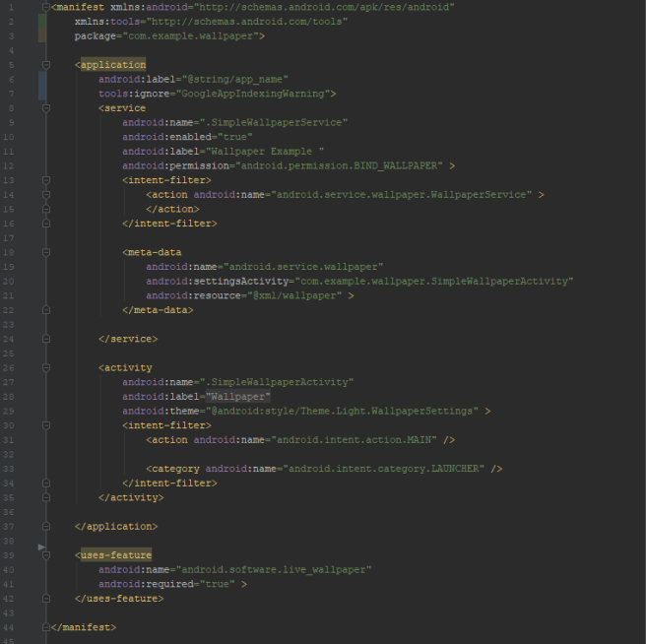Fold the activity's intent-filter on line 30
Viewport: 646px width, 644px height.
click(x=46, y=425)
